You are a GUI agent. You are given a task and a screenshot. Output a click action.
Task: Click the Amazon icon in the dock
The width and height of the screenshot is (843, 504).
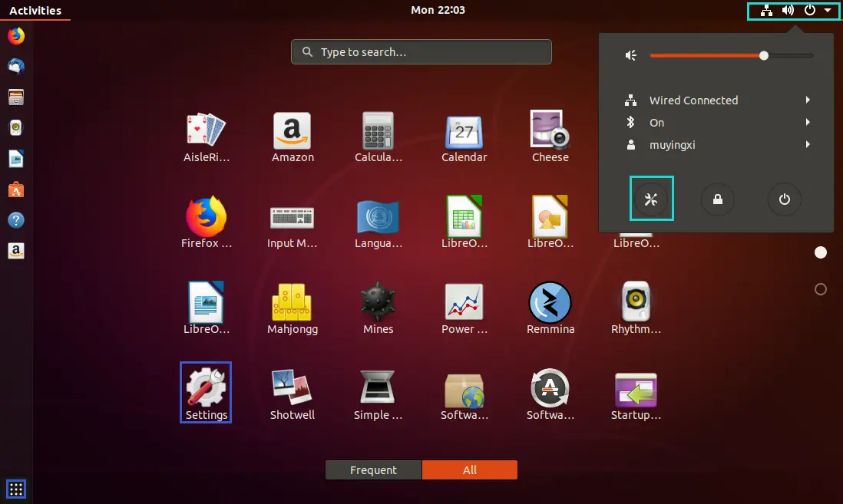click(x=16, y=251)
